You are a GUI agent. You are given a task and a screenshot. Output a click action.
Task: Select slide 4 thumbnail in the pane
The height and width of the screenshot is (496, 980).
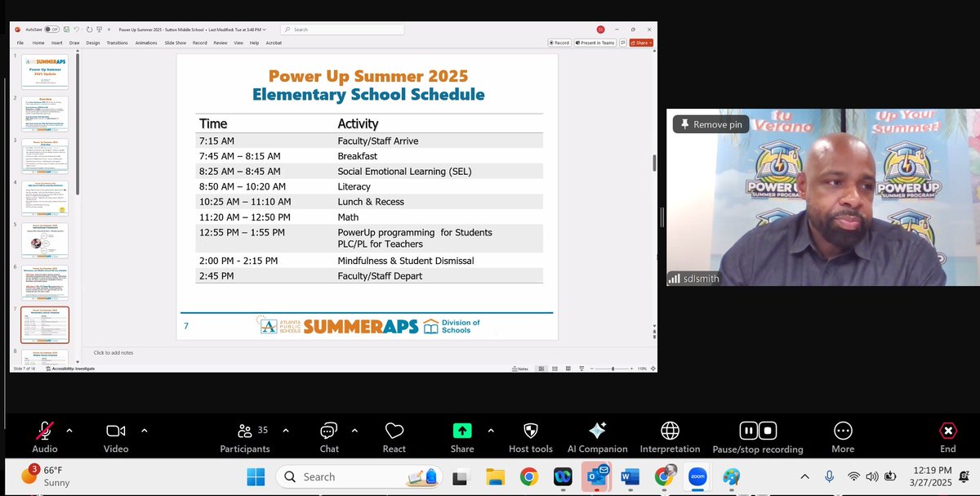pyautogui.click(x=44, y=196)
